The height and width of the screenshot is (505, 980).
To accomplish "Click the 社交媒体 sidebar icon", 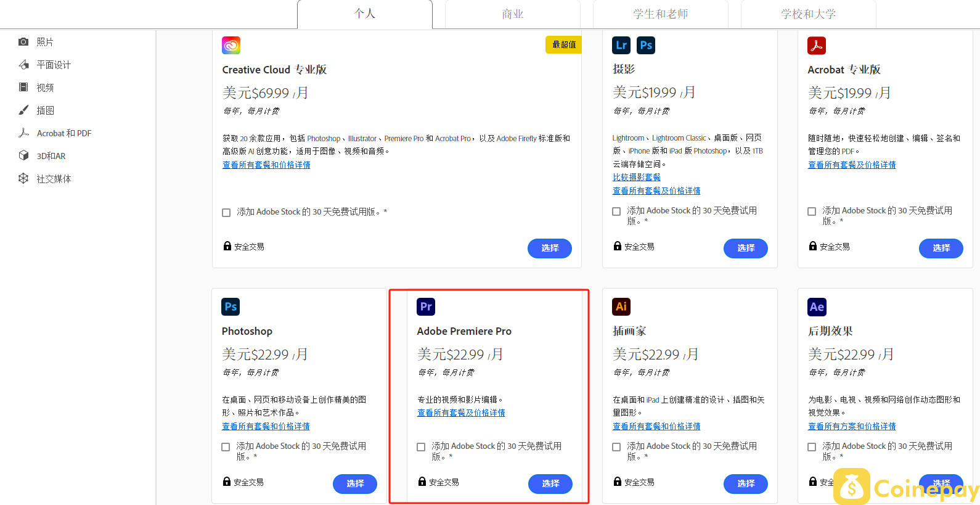I will 23,178.
